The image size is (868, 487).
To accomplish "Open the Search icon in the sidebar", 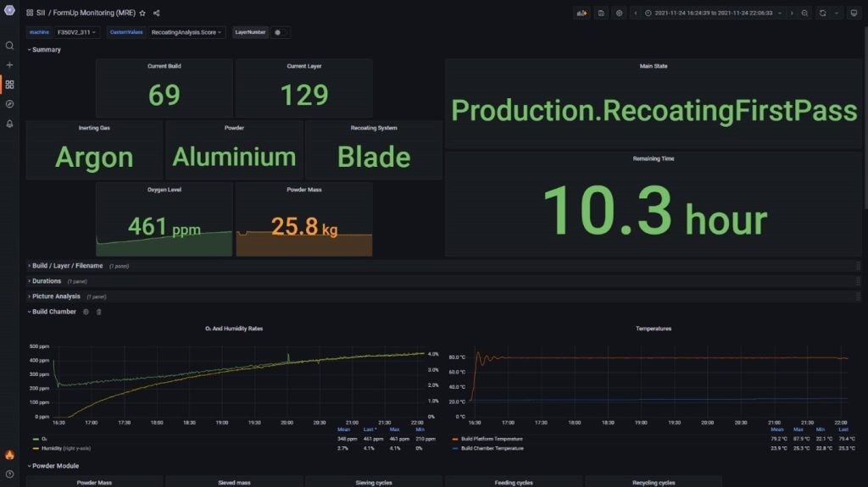I will [9, 46].
